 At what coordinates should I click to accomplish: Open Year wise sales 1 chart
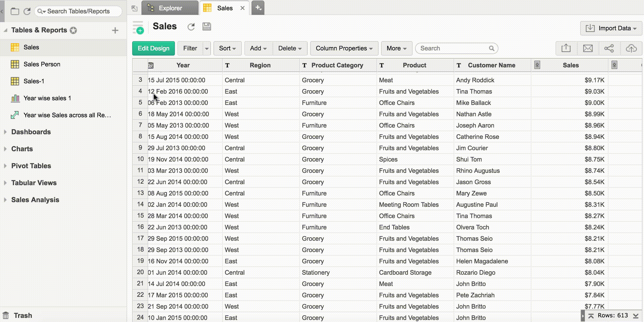coord(47,98)
